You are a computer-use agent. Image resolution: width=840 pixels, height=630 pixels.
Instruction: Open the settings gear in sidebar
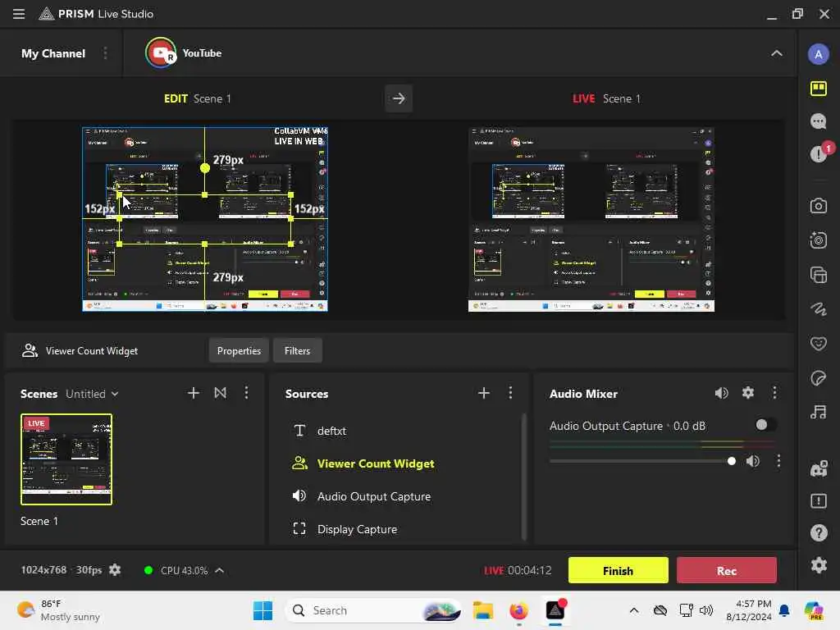click(x=818, y=565)
